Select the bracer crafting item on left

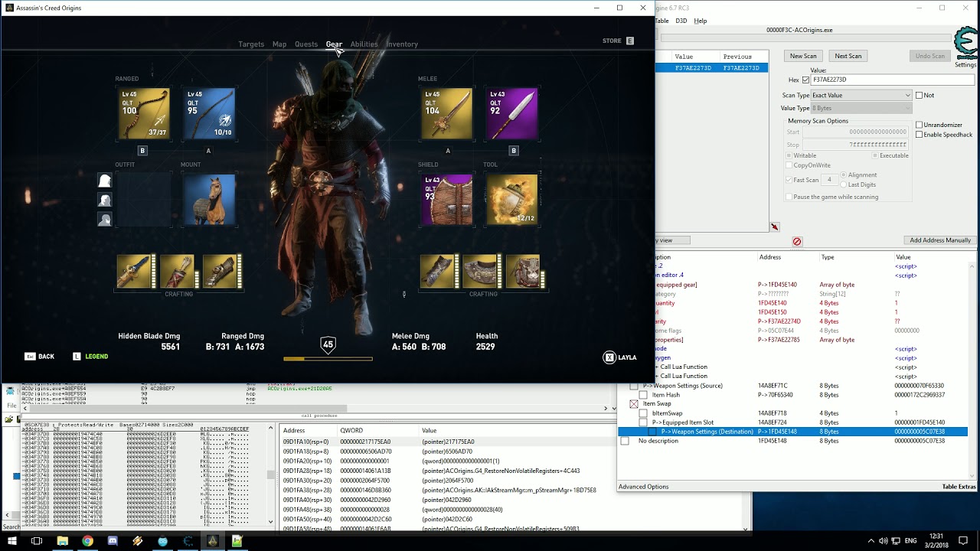pos(221,272)
